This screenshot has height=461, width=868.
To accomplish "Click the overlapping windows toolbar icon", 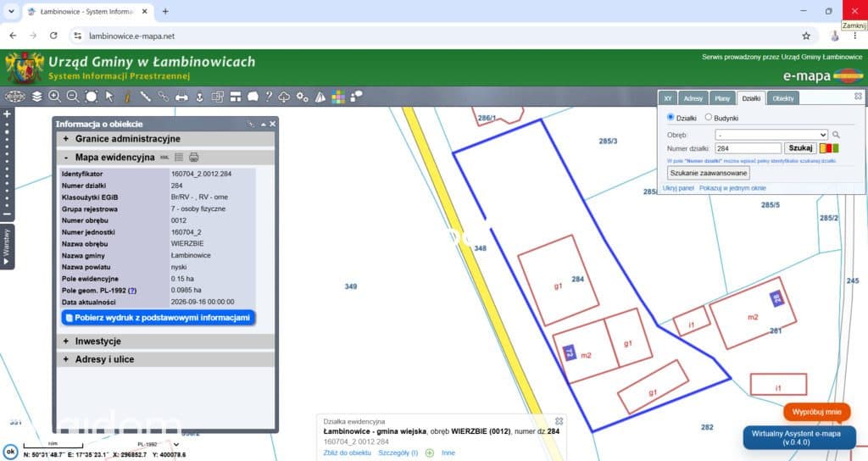I will [x=218, y=97].
